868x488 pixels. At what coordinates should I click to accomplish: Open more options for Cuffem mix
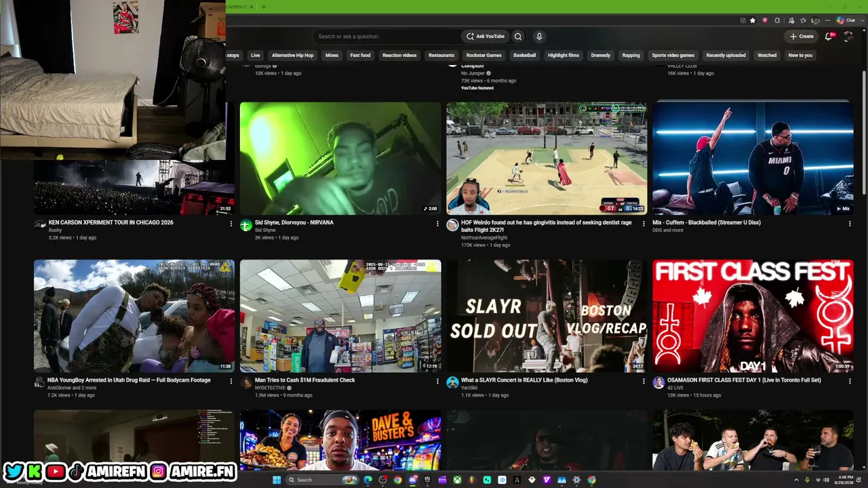click(x=850, y=224)
